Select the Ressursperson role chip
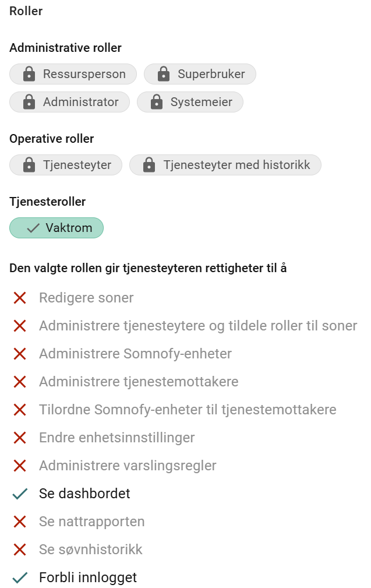 73,74
